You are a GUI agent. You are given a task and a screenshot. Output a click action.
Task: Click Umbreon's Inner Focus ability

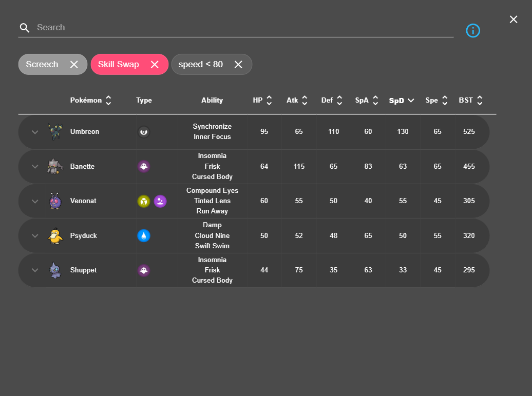pos(213,136)
